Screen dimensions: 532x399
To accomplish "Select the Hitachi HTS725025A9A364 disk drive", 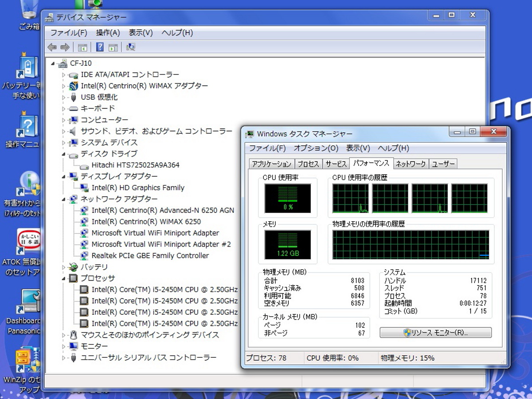I will [x=135, y=165].
